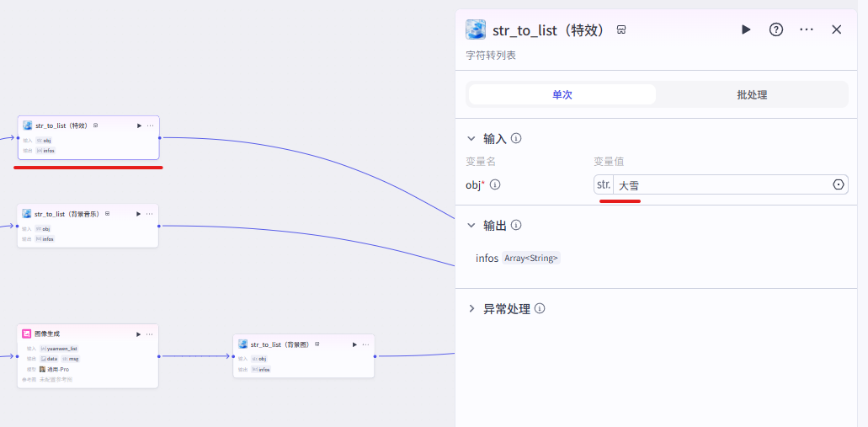
Task: Open more menu on 图像生成 node
Action: (x=150, y=334)
